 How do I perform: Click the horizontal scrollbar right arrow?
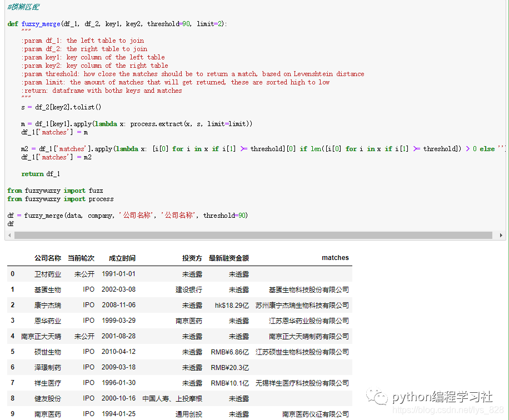click(501, 236)
